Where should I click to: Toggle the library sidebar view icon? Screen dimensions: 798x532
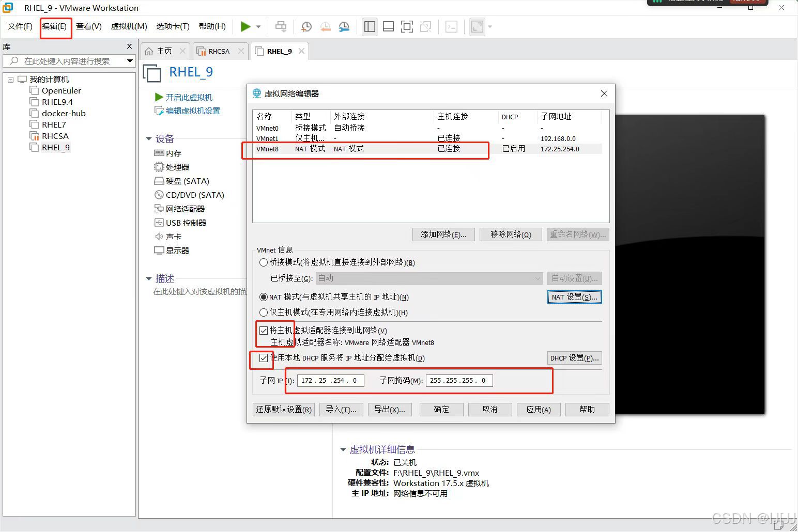[370, 26]
